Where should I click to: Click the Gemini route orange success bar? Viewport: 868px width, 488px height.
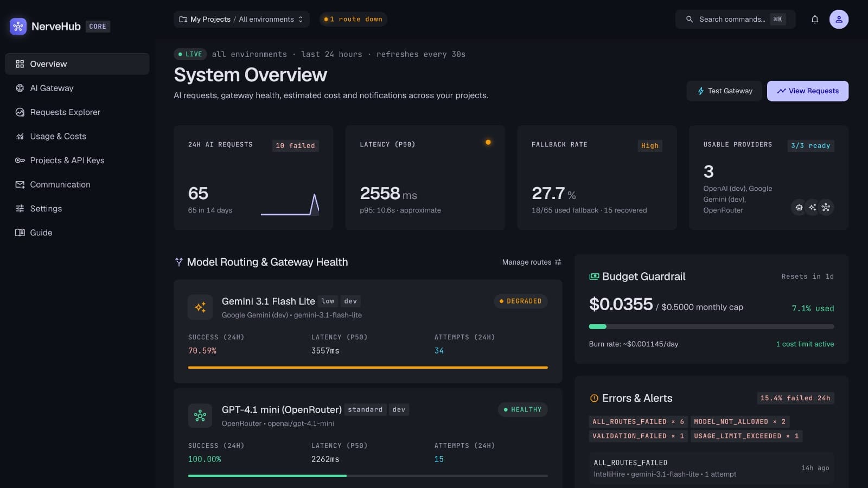[368, 368]
